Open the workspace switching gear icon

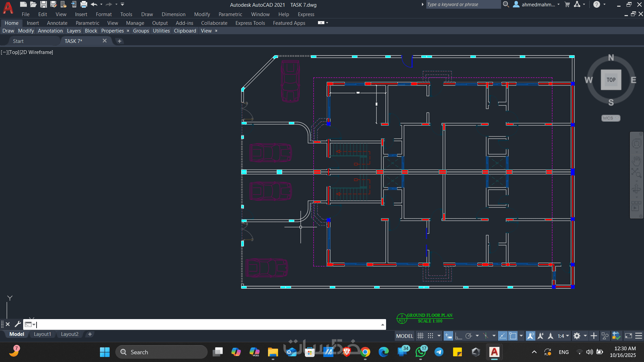[577, 336]
